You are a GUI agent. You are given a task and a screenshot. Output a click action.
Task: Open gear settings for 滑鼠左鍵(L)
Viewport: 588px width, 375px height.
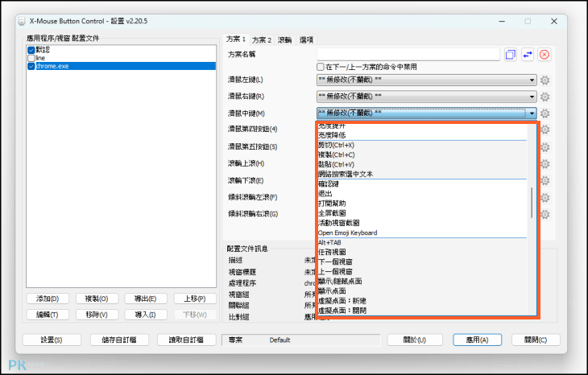click(545, 80)
